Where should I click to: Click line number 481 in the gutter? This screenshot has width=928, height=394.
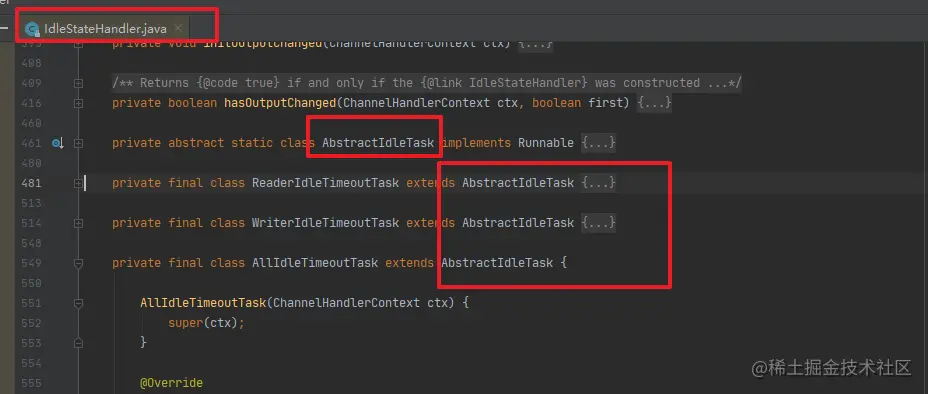pos(31,183)
